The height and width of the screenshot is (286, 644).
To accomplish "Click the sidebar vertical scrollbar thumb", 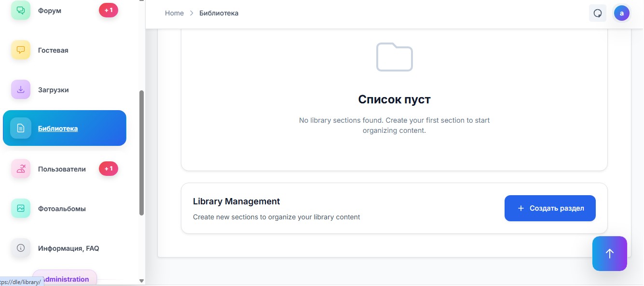I will pos(141,152).
